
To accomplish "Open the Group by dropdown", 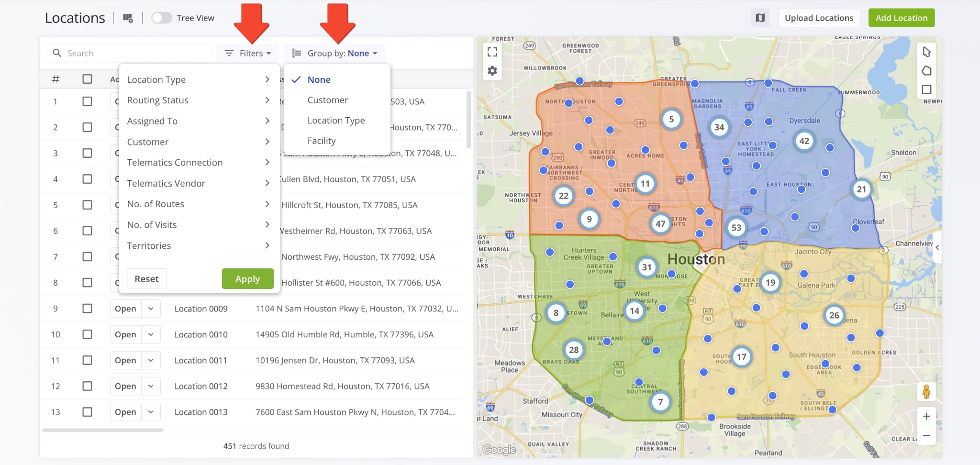I will click(x=335, y=53).
